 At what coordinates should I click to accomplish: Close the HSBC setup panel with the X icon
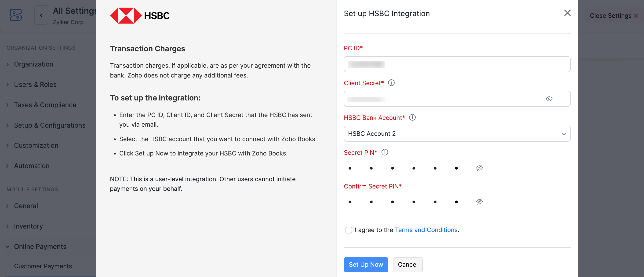click(567, 13)
